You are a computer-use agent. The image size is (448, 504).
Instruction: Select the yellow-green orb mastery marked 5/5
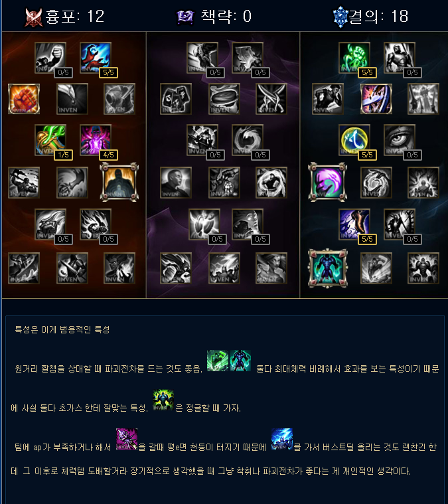pos(354,140)
